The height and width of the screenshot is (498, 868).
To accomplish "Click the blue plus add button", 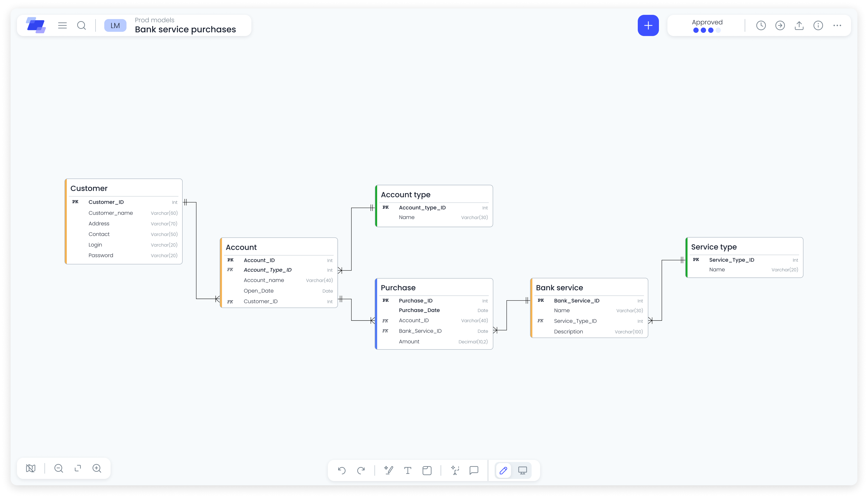I will point(648,25).
